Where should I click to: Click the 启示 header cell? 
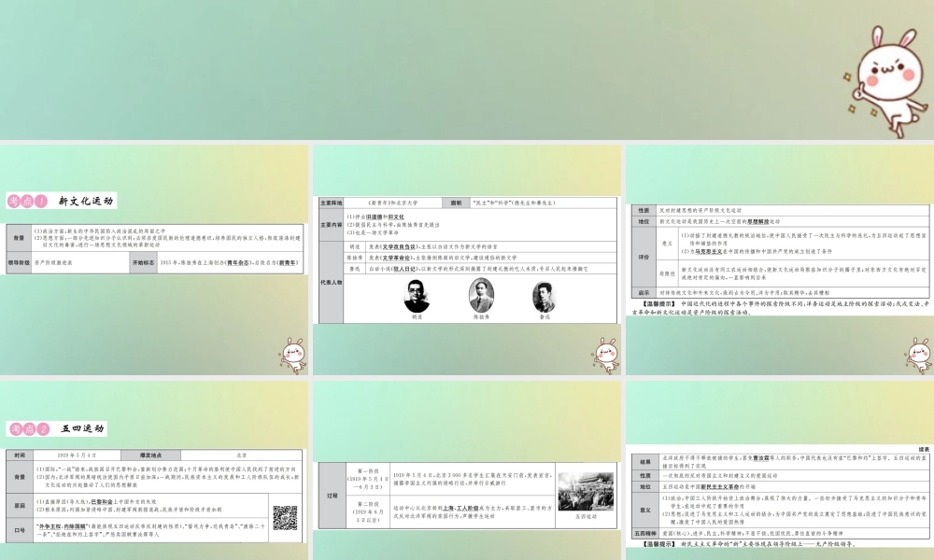(x=644, y=293)
